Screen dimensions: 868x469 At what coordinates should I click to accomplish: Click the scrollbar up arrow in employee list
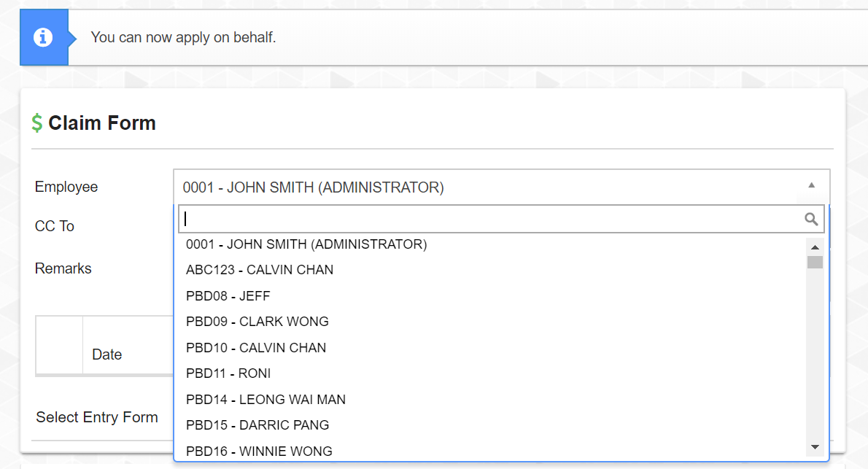[x=815, y=247]
